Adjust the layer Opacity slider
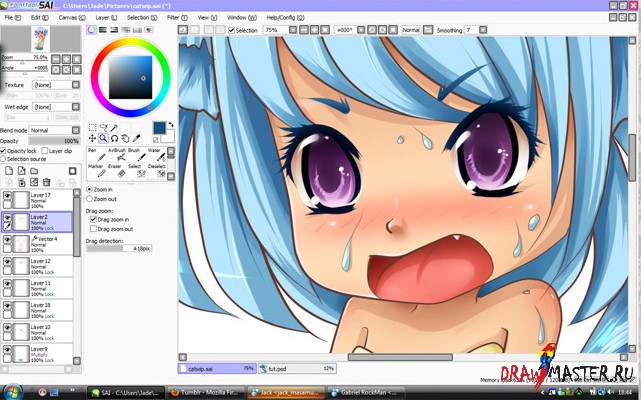 point(54,141)
